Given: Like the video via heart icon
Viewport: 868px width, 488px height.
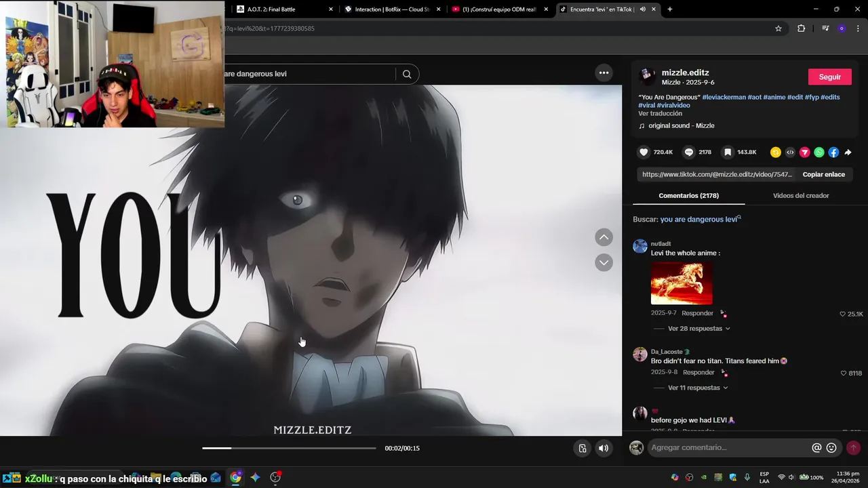Looking at the screenshot, I should pyautogui.click(x=644, y=152).
